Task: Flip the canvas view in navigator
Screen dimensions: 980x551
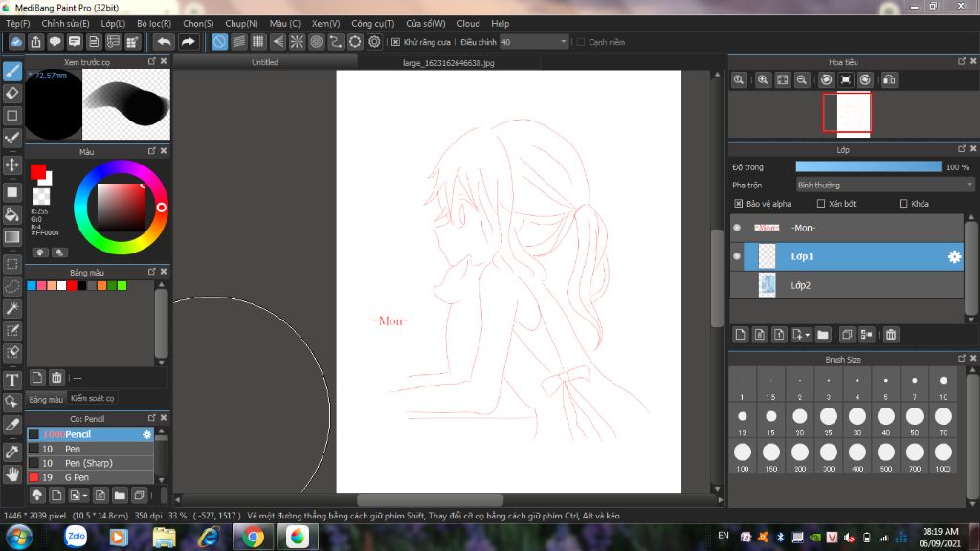Action: point(889,80)
